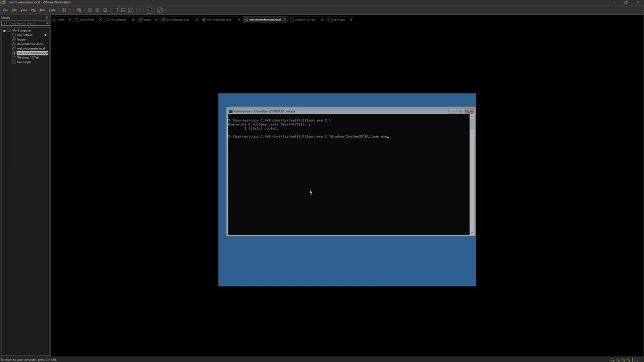644x362 pixels.
Task: Switch to the dc.windomain.local tab
Action: tap(178, 20)
